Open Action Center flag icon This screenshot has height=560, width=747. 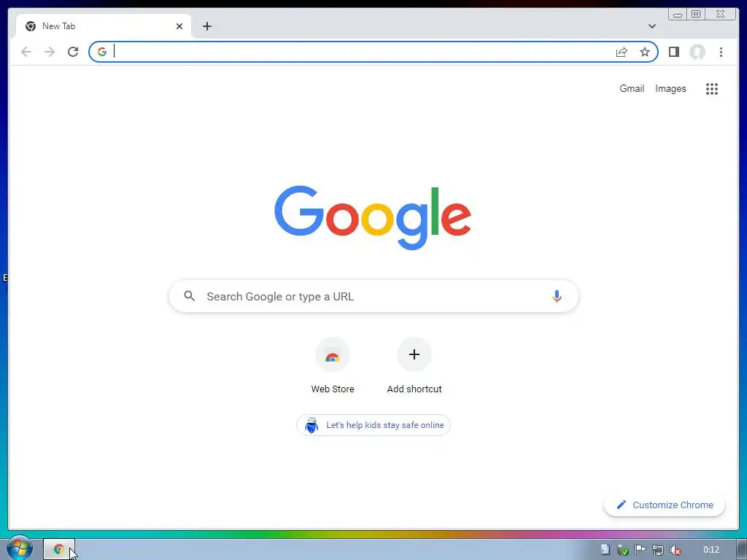tap(640, 550)
